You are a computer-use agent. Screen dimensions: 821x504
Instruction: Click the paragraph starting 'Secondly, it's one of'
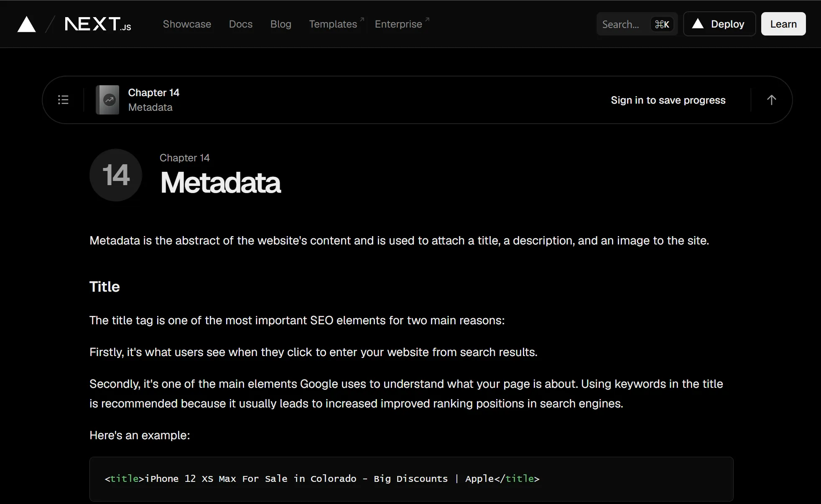click(x=406, y=394)
